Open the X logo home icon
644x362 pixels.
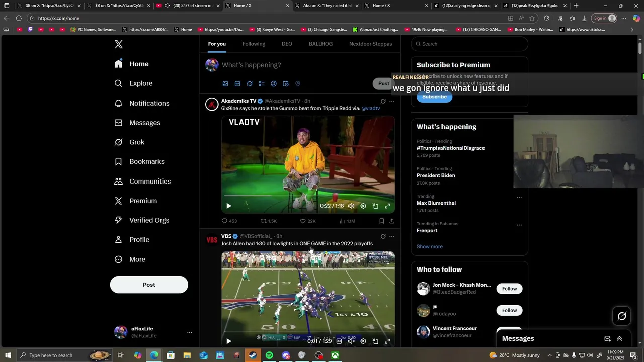click(119, 44)
